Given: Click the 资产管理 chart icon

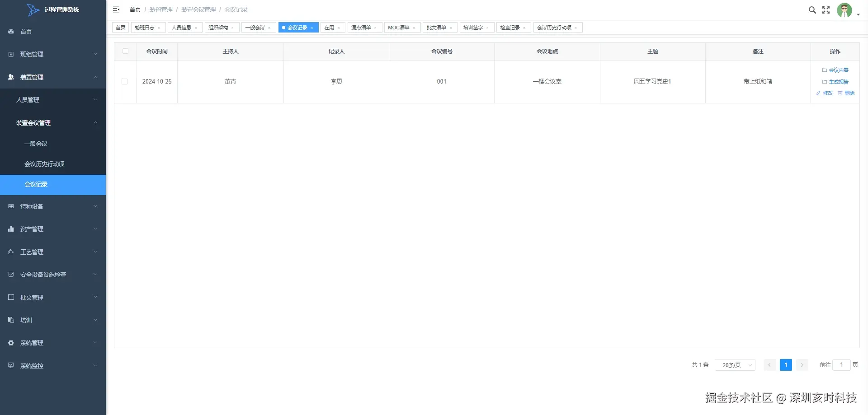Looking at the screenshot, I should (x=11, y=229).
